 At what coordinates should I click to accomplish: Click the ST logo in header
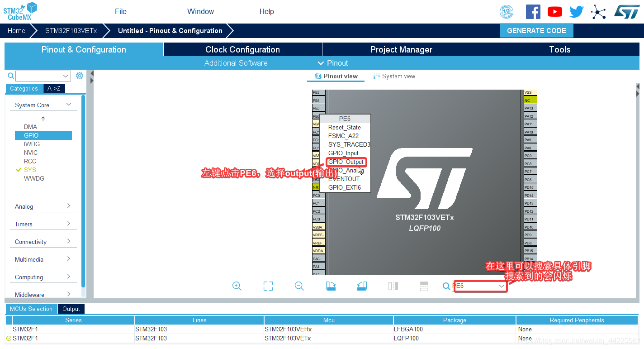click(627, 12)
